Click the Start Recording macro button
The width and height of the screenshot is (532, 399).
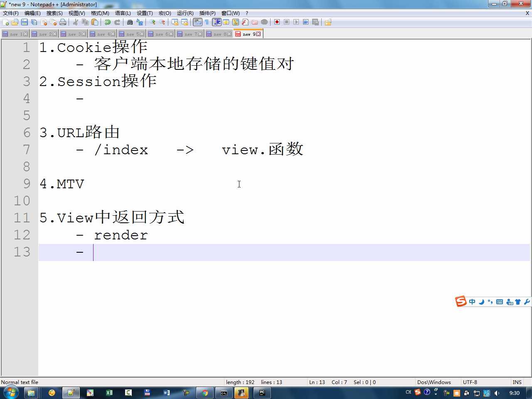tap(277, 22)
